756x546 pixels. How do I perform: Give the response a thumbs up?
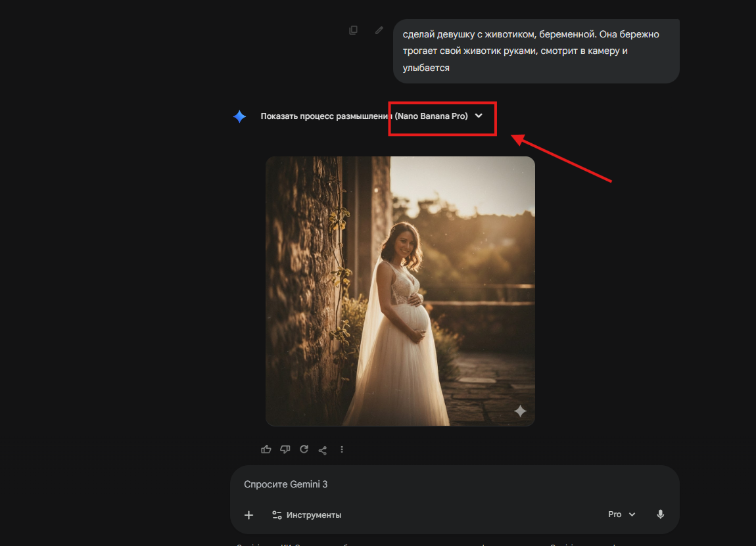point(266,449)
